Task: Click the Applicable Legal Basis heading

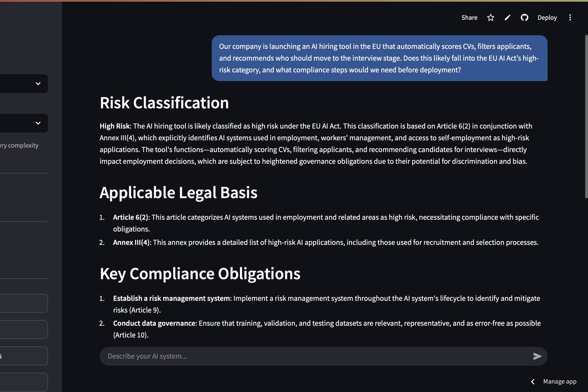Action: 179,192
